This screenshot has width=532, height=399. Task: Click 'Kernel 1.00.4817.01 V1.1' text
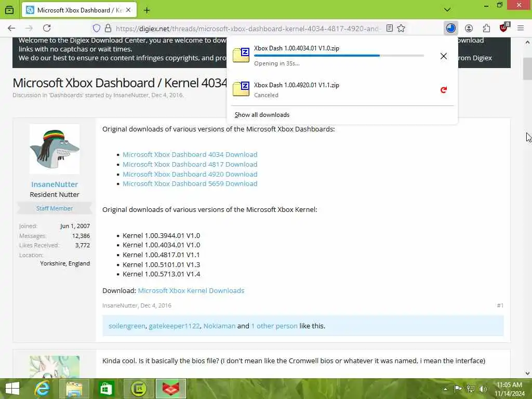[x=161, y=255]
